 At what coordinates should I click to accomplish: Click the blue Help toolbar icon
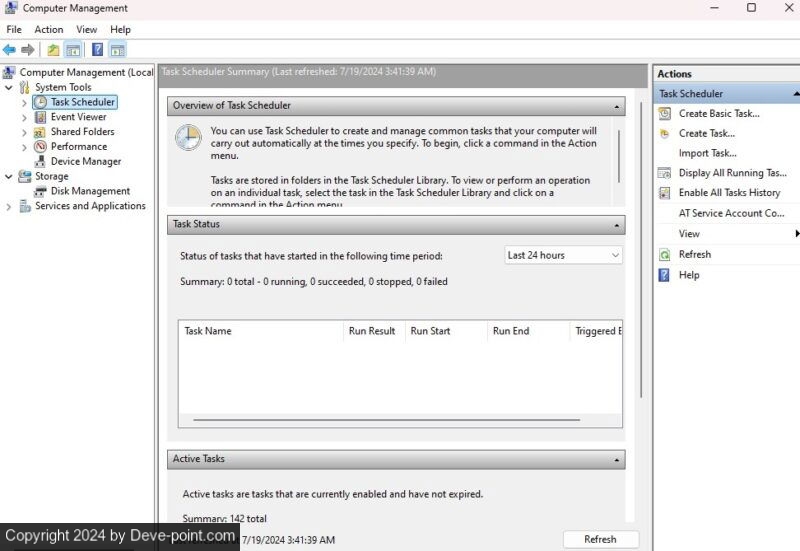[x=98, y=50]
